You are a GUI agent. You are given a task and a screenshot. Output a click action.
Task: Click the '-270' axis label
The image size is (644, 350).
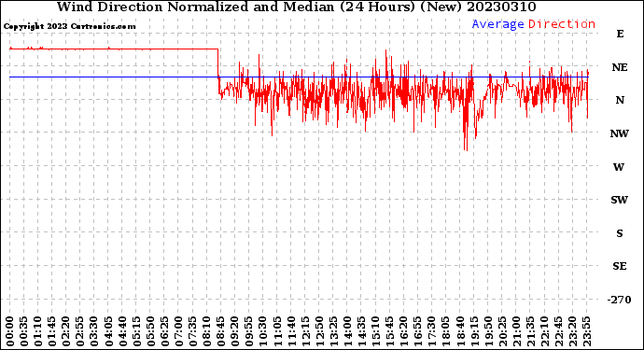[x=619, y=300]
